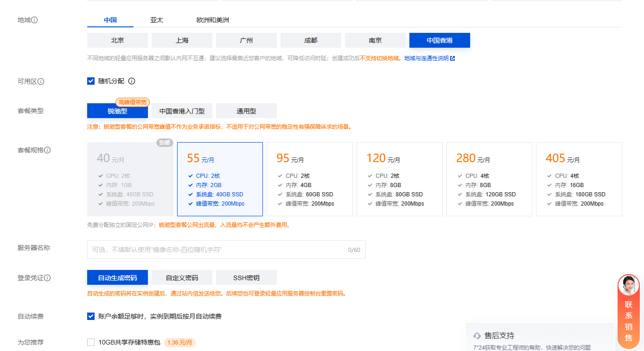The width and height of the screenshot is (644, 351).
Task: Select the 95 元/月 package plan
Action: click(309, 179)
